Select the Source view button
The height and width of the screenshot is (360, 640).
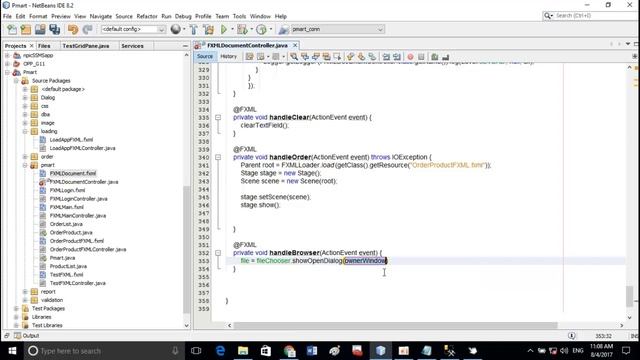click(205, 57)
